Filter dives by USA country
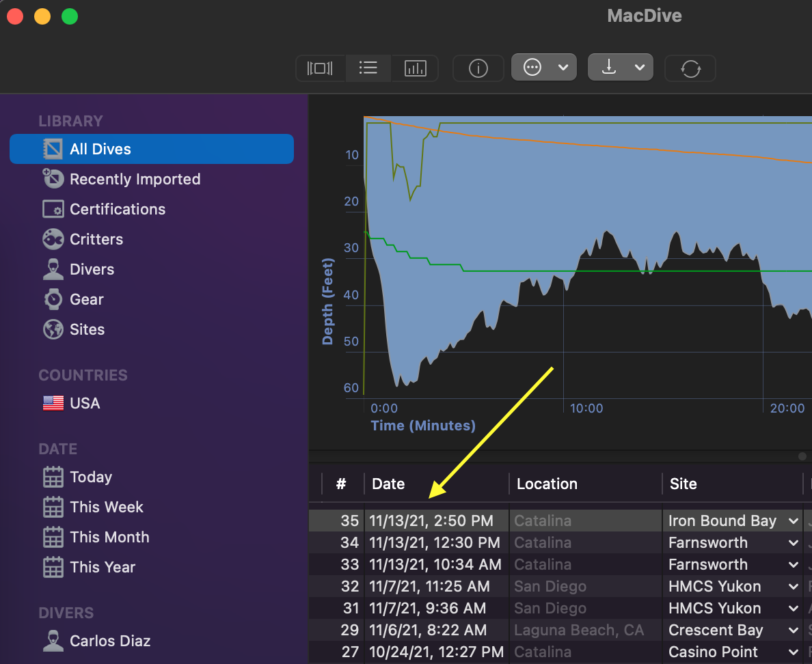This screenshot has width=812, height=664. tap(84, 403)
